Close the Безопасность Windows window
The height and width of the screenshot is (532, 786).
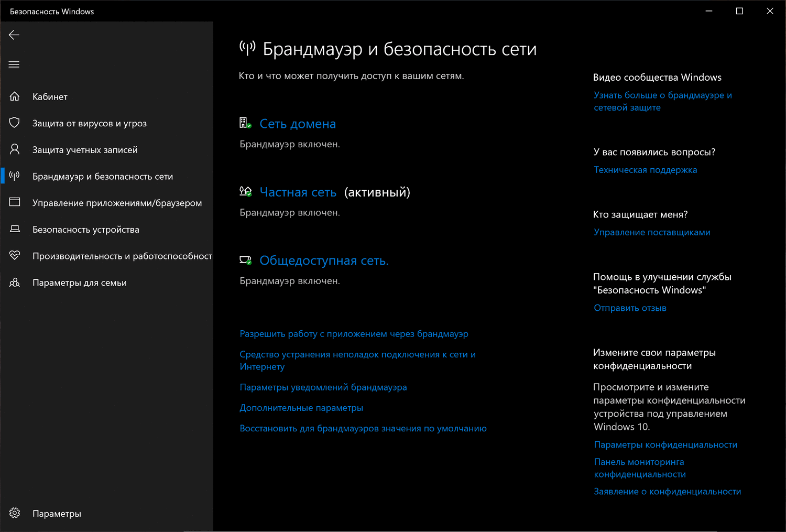click(770, 11)
